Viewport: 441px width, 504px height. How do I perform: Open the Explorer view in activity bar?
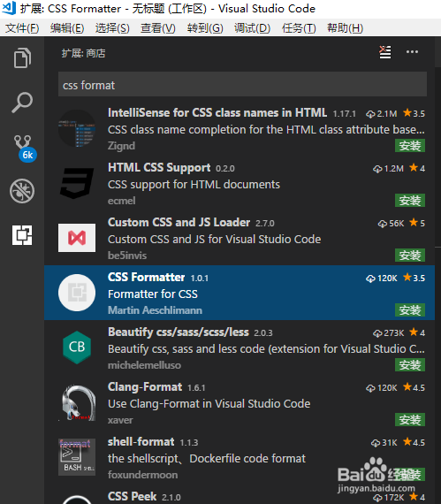tap(22, 57)
